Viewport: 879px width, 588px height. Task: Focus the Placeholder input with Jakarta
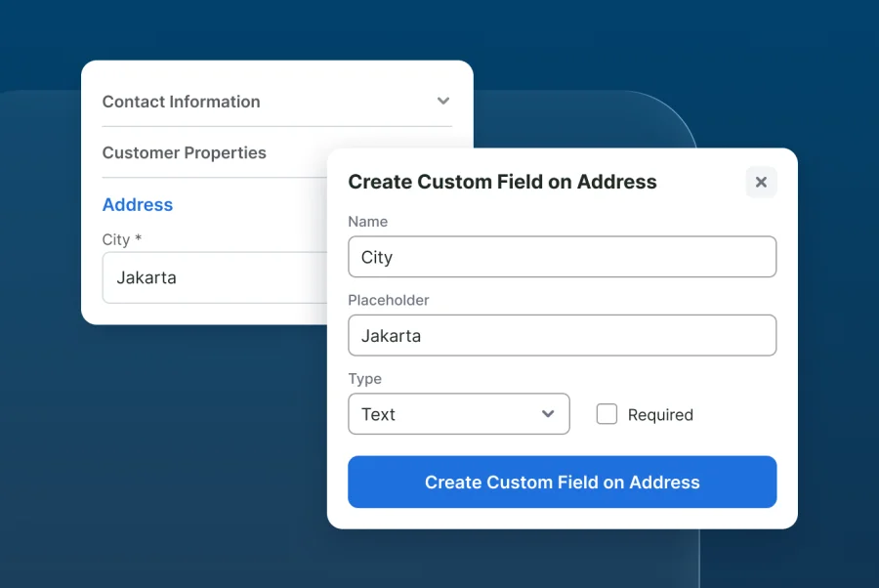coord(563,335)
